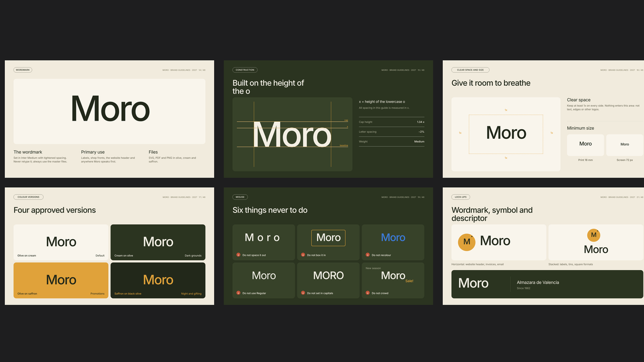Viewport: 644px width, 362px height.
Task: Click the '-2%' letter spacing value
Action: [x=421, y=132]
